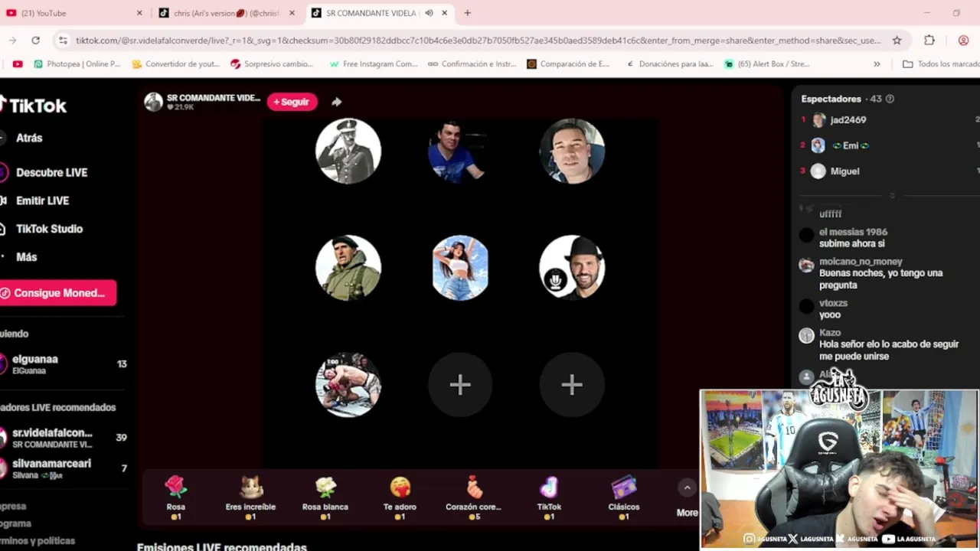Viewport: 980px width, 551px height.
Task: Open Alert Box Streamlabs bookmark
Action: [x=766, y=64]
